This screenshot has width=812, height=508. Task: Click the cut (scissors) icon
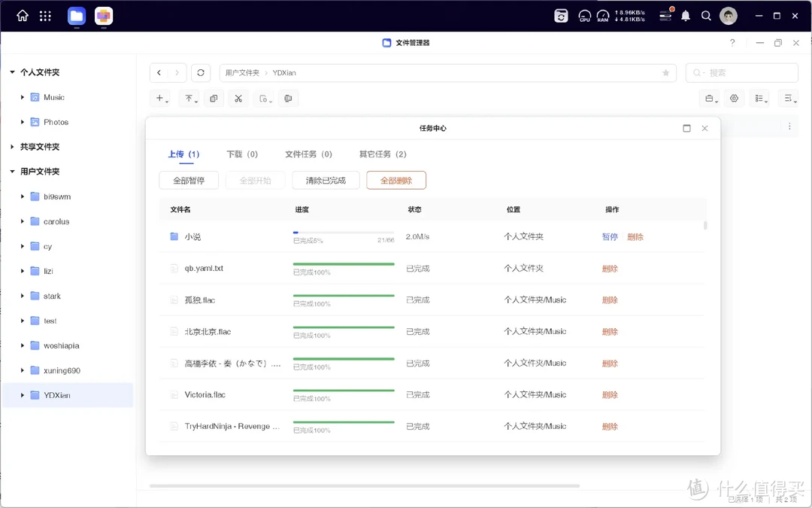(238, 98)
